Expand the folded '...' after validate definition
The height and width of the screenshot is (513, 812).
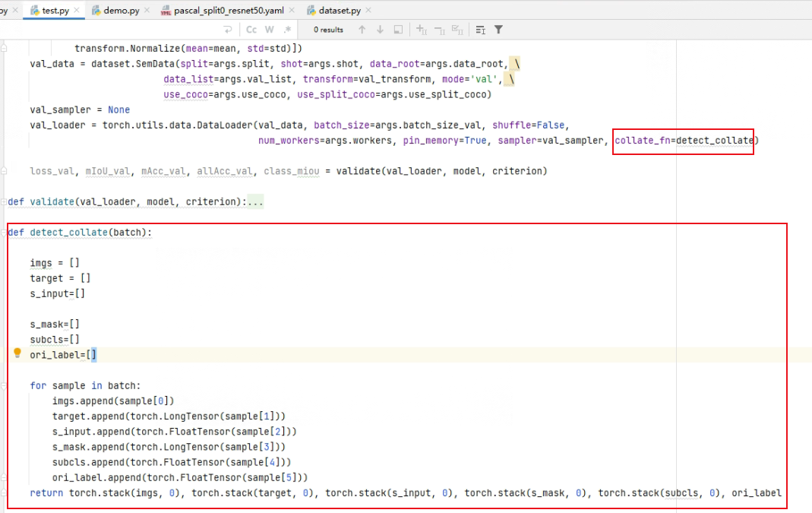tap(255, 201)
